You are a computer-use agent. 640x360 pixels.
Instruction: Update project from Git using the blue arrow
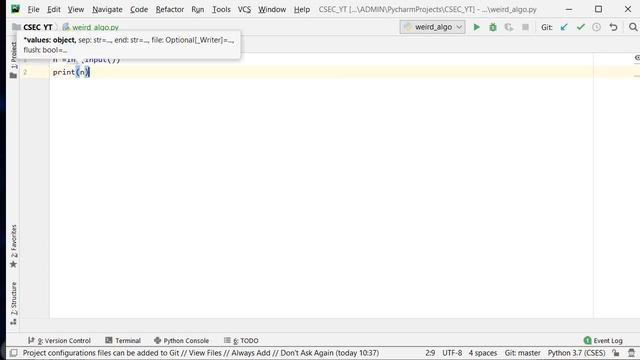[x=564, y=27]
